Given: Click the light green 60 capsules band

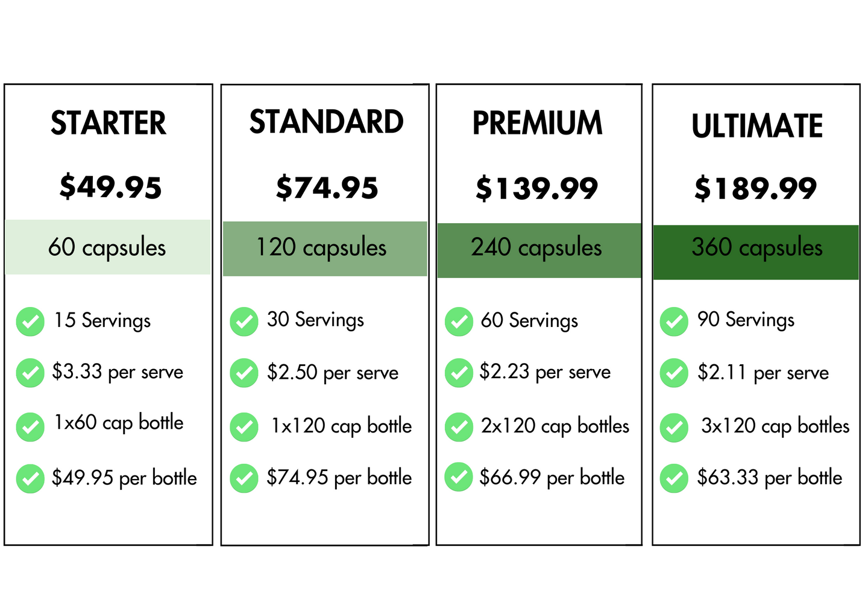Looking at the screenshot, I should [107, 247].
